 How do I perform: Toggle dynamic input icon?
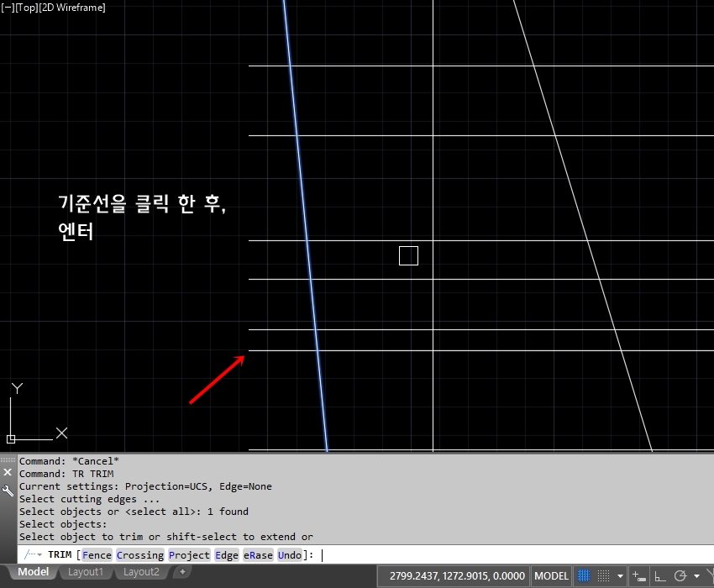639,576
